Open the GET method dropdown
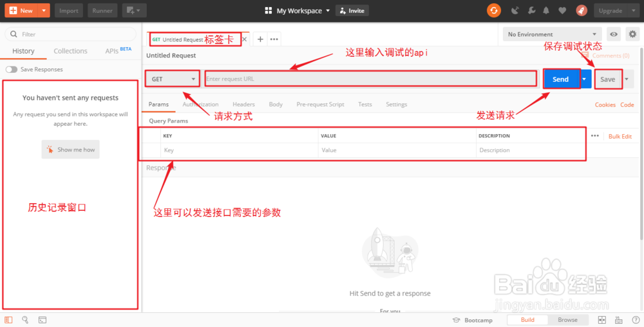Image resolution: width=644 pixels, height=327 pixels. (x=173, y=79)
